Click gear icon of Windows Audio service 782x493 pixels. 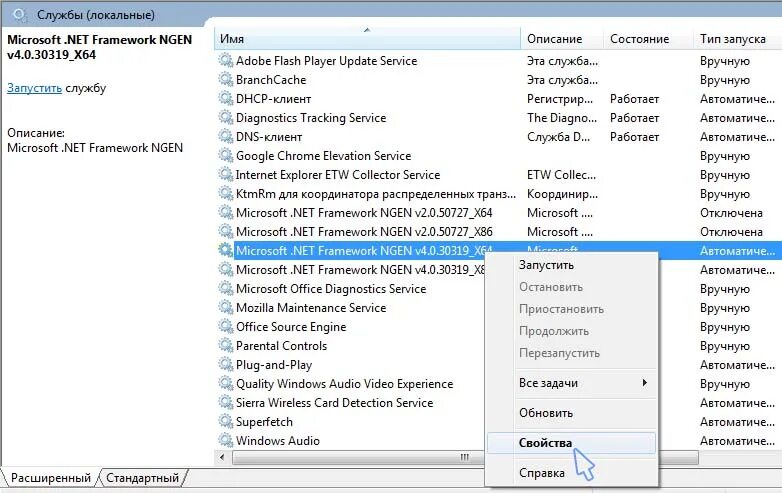tap(225, 441)
